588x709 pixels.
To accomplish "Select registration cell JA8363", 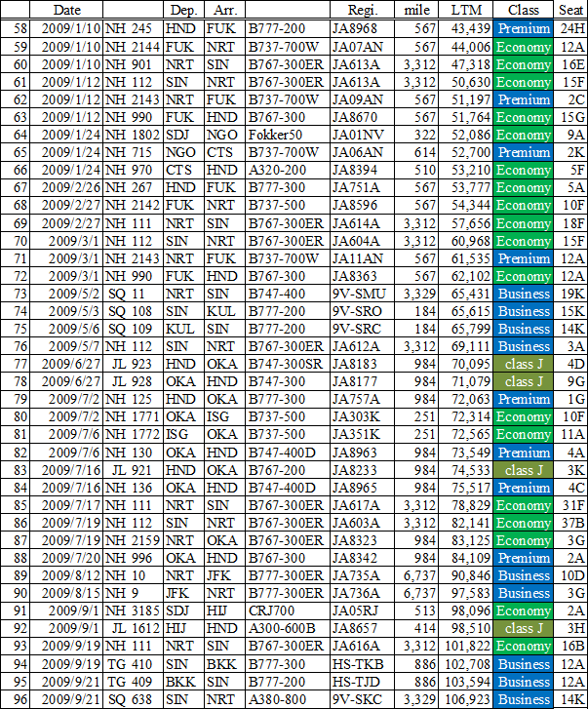I will coord(362,276).
